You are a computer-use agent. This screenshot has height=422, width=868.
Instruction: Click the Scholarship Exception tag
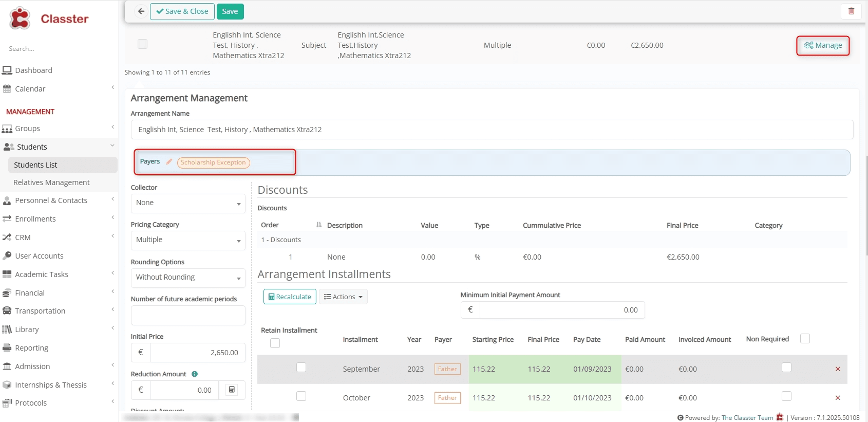click(x=213, y=162)
